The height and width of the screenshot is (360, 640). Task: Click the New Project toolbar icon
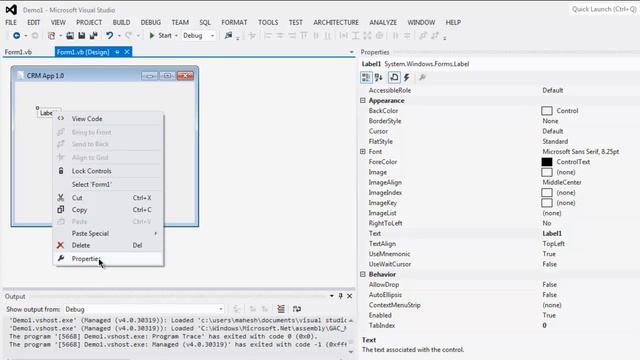[x=51, y=36]
